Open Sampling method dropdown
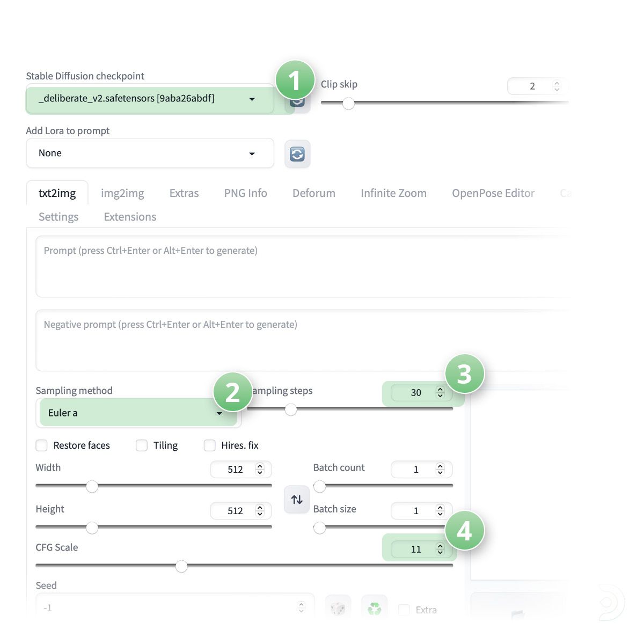The width and height of the screenshot is (644, 644). pyautogui.click(x=138, y=413)
